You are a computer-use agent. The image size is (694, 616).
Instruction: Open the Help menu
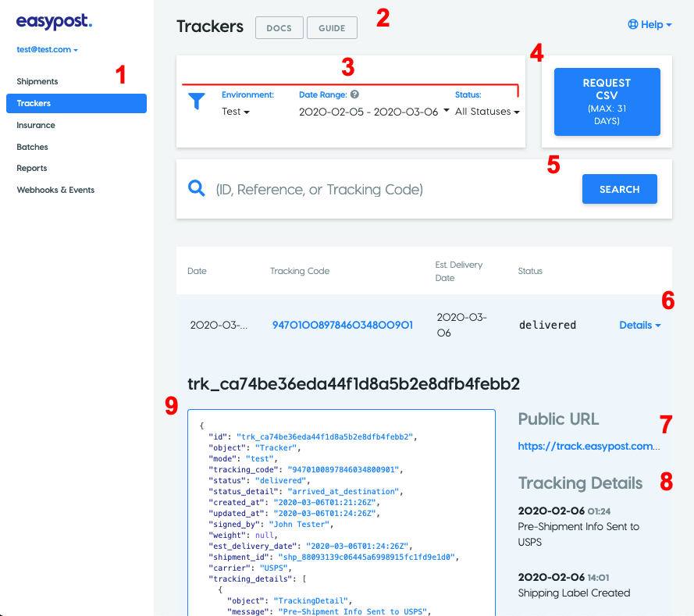[x=650, y=25]
